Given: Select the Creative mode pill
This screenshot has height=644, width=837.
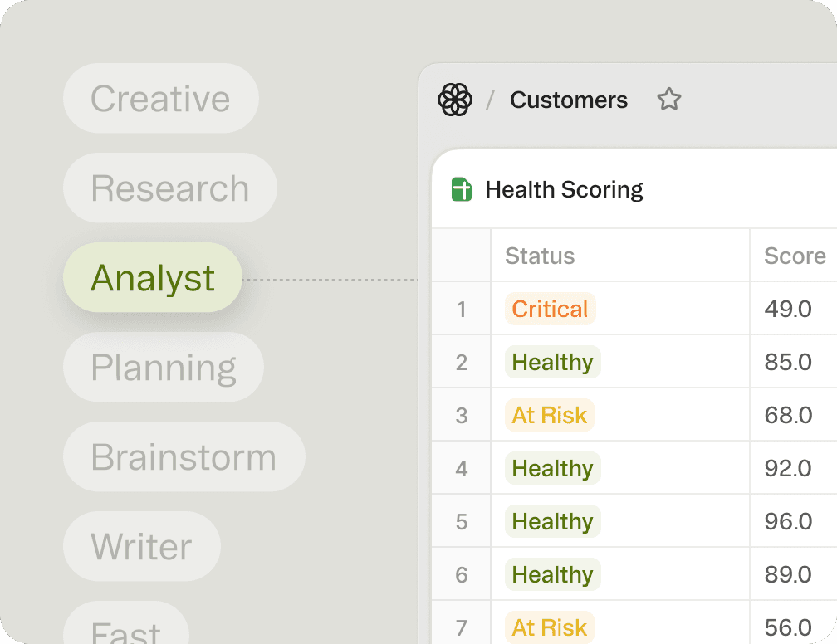Looking at the screenshot, I should 160,99.
